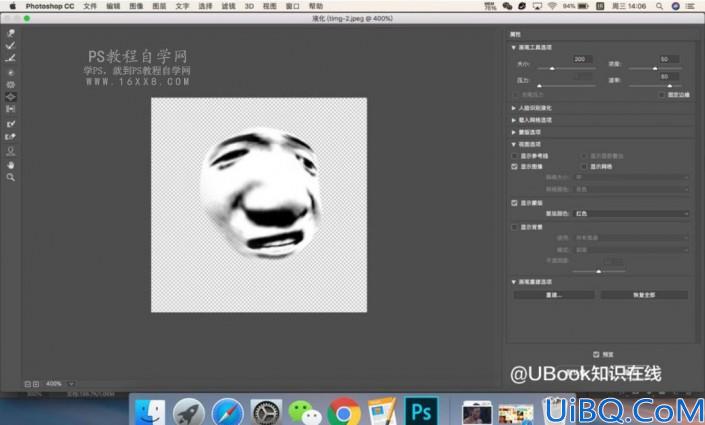Open System Preferences from the Dock
The image size is (705, 425).
pyautogui.click(x=266, y=412)
